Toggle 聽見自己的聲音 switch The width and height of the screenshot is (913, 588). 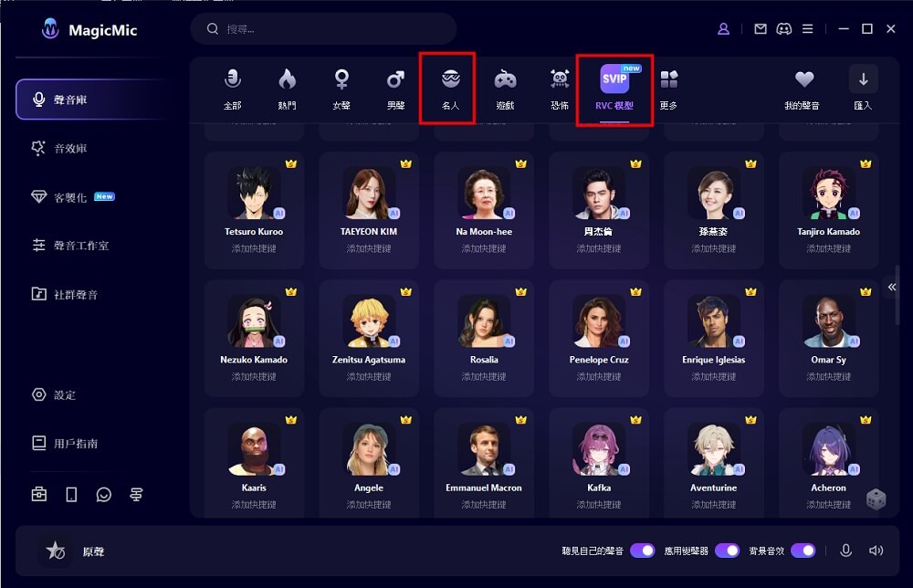tap(643, 551)
